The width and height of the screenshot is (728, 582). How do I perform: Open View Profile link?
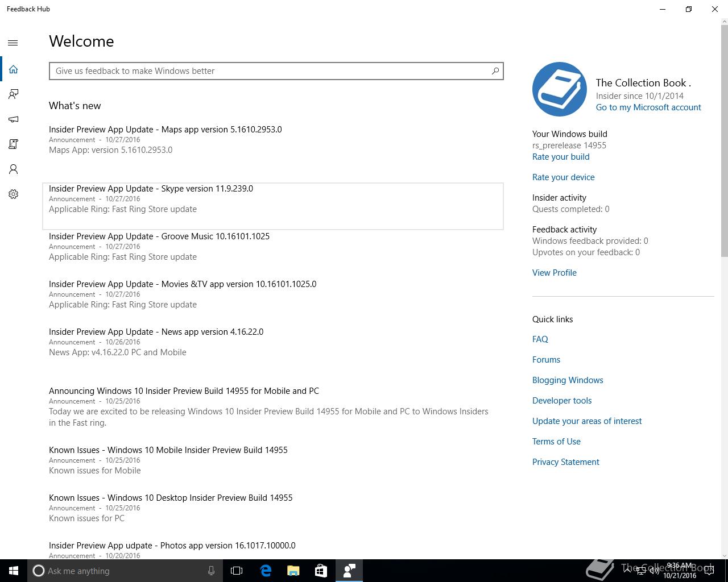(x=555, y=273)
